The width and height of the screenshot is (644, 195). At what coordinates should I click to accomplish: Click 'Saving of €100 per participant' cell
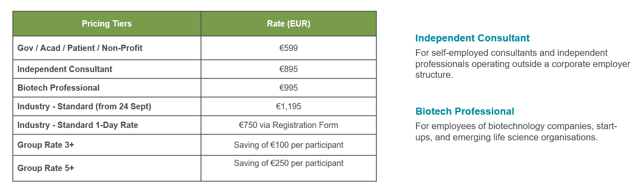click(x=289, y=145)
